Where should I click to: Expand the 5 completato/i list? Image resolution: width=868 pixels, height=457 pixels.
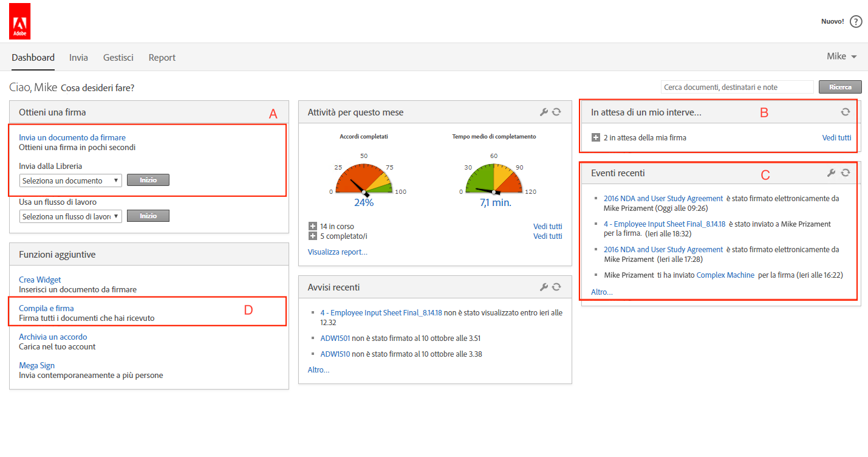[312, 236]
